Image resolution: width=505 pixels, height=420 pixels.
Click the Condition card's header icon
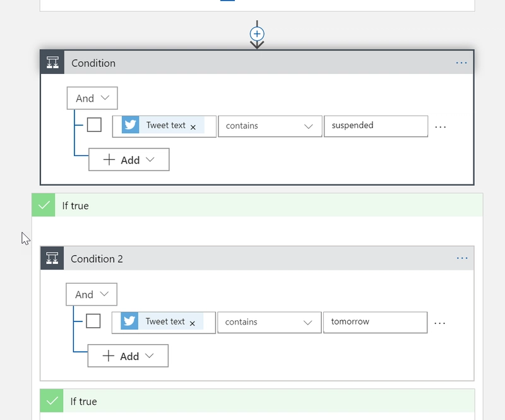(x=52, y=63)
